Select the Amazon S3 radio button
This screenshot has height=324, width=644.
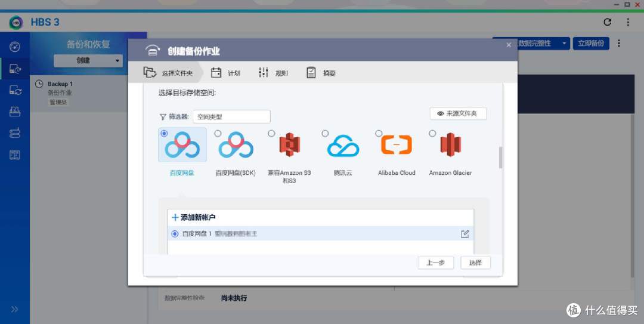point(271,134)
